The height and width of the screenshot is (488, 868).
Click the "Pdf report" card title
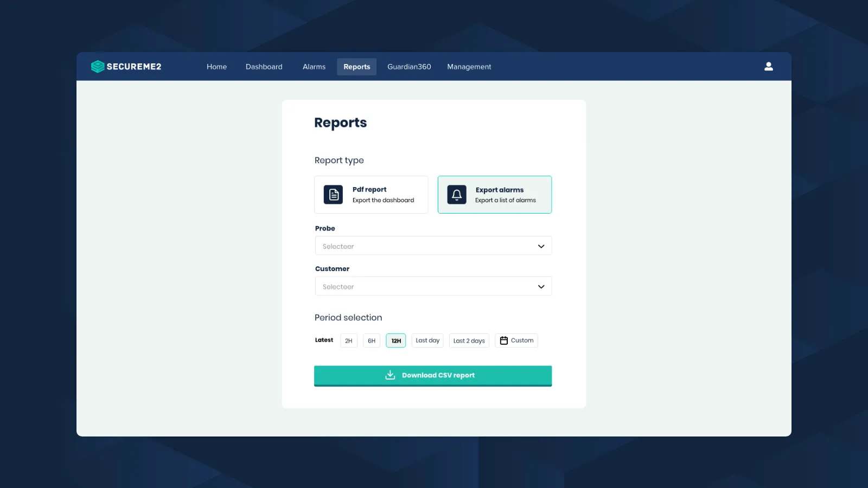coord(369,189)
